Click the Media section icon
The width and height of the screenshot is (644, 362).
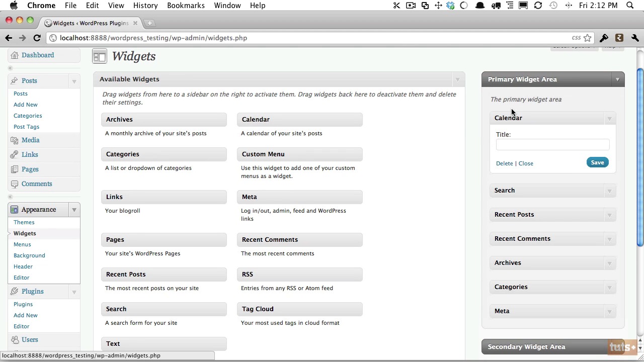(x=14, y=140)
